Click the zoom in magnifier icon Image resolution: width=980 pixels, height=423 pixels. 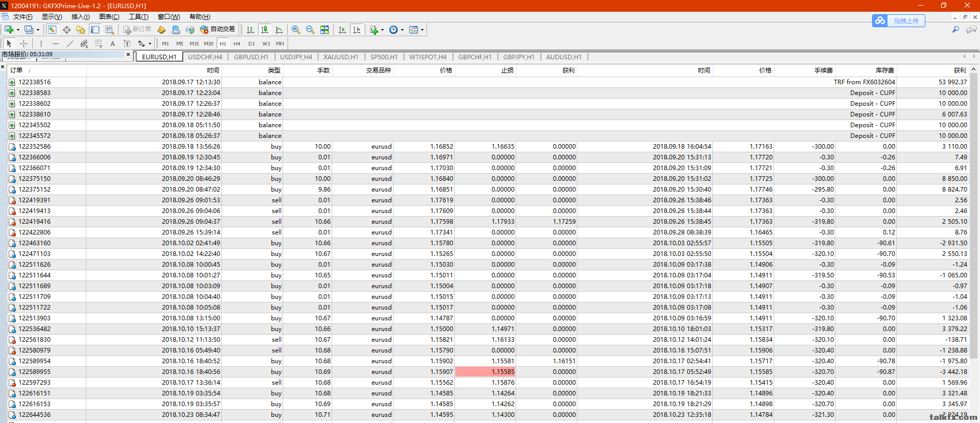click(296, 30)
